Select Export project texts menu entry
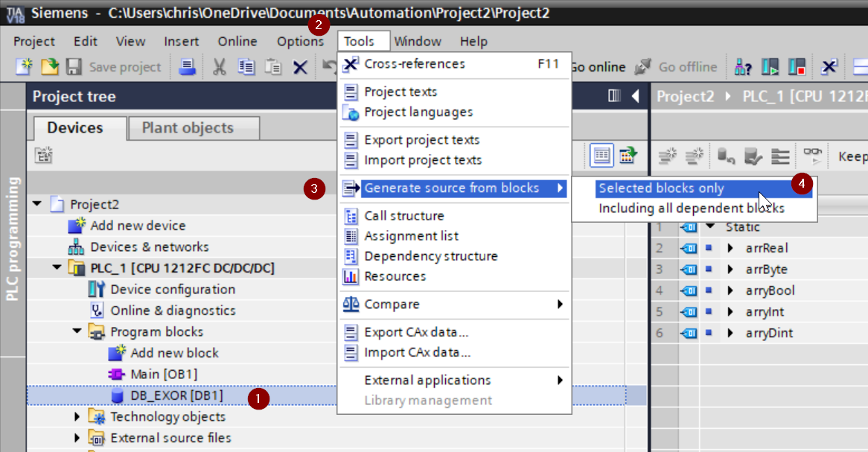This screenshot has width=868, height=452. click(455, 140)
